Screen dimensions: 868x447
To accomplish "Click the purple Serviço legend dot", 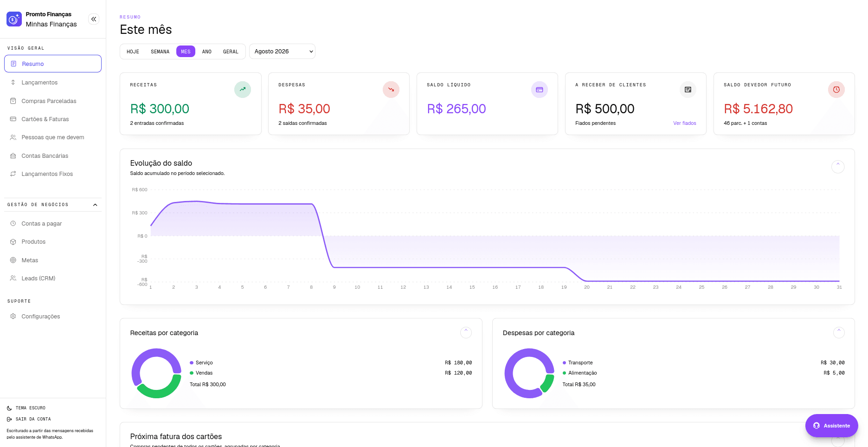I will (x=192, y=363).
